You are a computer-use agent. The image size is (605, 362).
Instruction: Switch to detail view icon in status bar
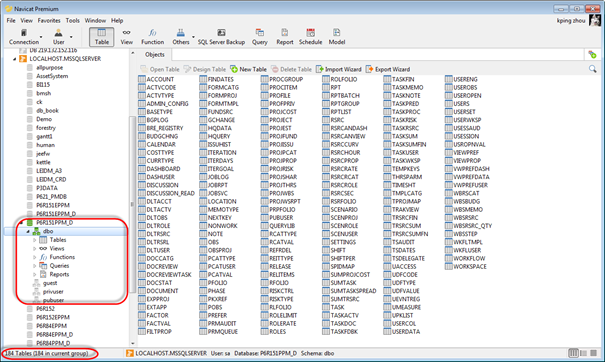click(x=583, y=353)
